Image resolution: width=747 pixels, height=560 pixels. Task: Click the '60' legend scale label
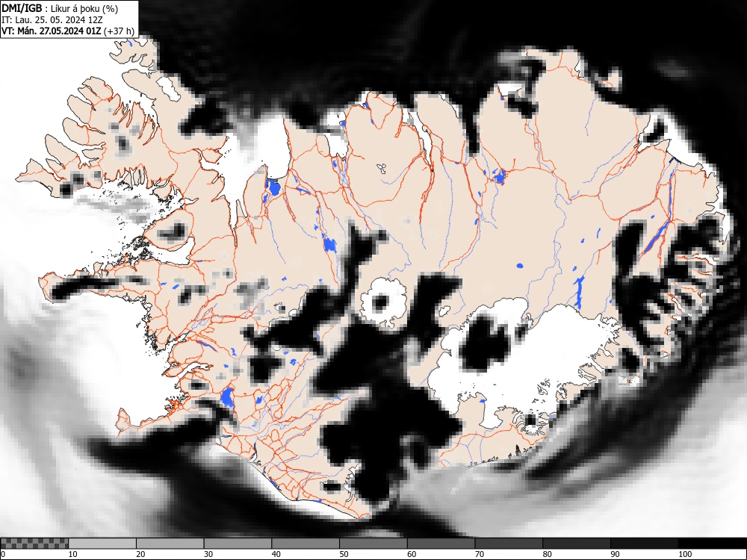[x=411, y=554]
